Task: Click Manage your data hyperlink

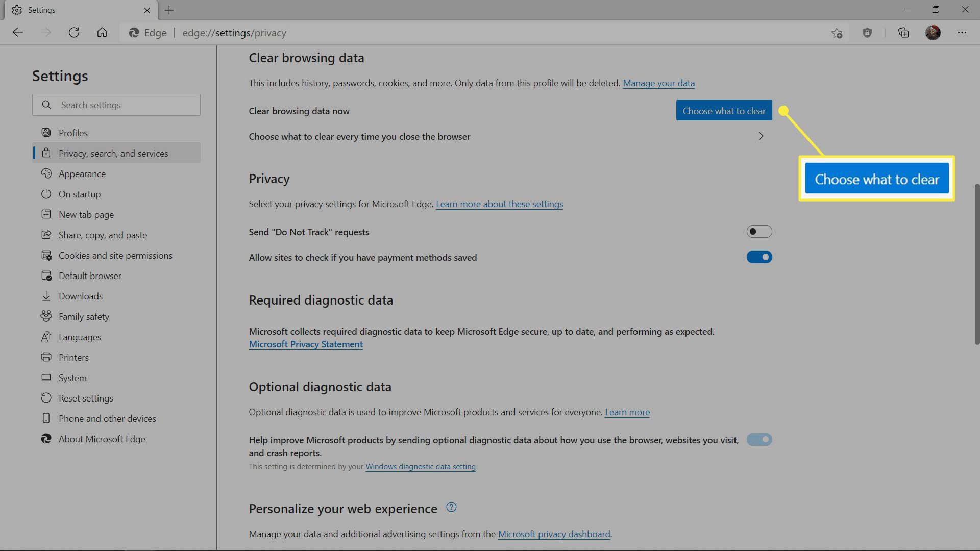Action: tap(659, 82)
